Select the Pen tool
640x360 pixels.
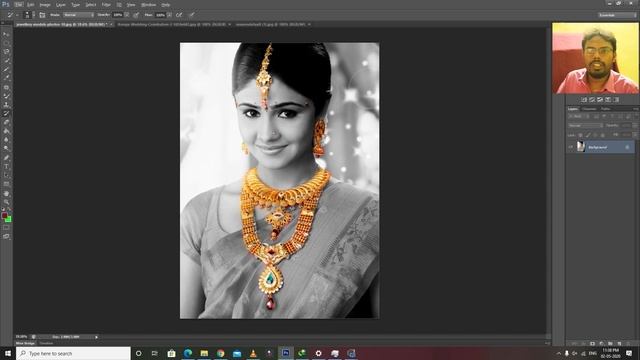[x=6, y=158]
